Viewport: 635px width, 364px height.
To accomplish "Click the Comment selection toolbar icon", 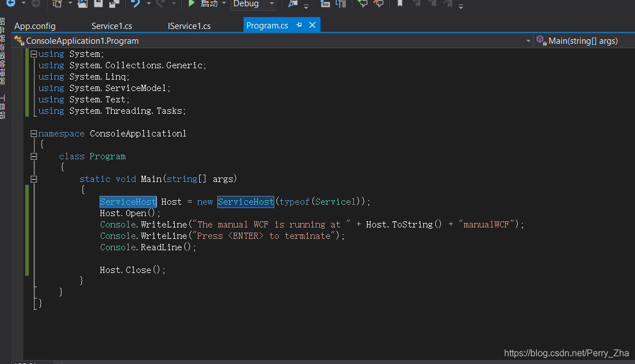I will pyautogui.click(x=362, y=3).
